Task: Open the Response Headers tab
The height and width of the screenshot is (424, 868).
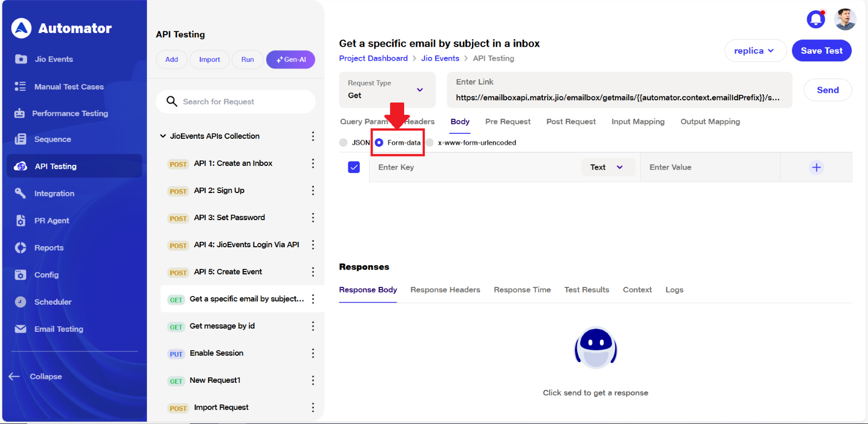Action: [445, 290]
